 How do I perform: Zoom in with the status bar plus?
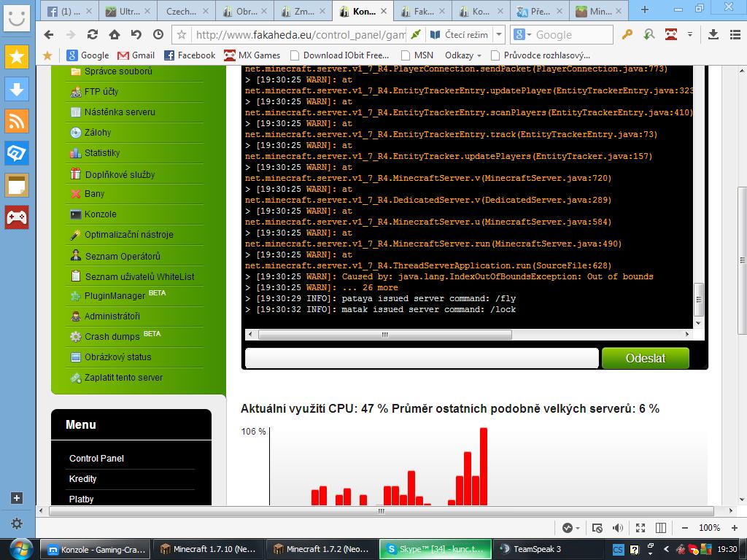(x=734, y=528)
